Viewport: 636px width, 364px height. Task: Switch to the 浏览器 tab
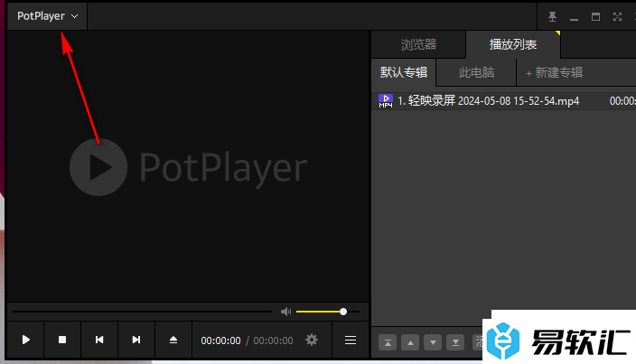click(x=418, y=44)
